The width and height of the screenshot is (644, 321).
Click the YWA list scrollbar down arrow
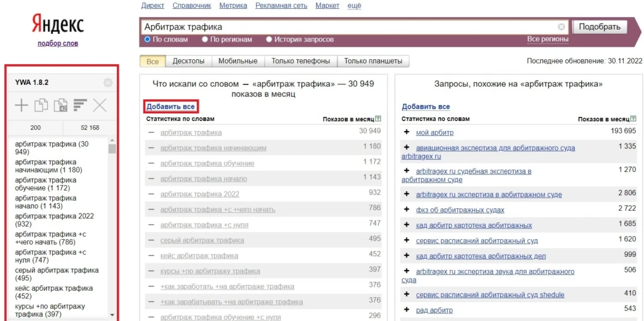pos(112,315)
